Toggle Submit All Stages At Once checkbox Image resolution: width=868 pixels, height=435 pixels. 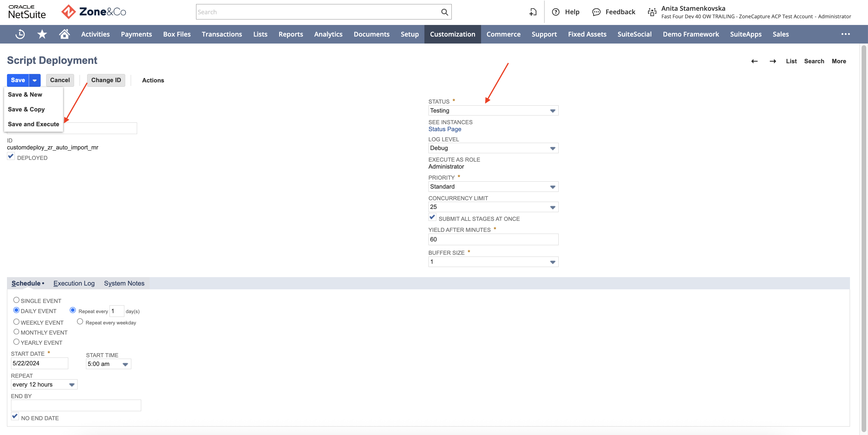432,217
